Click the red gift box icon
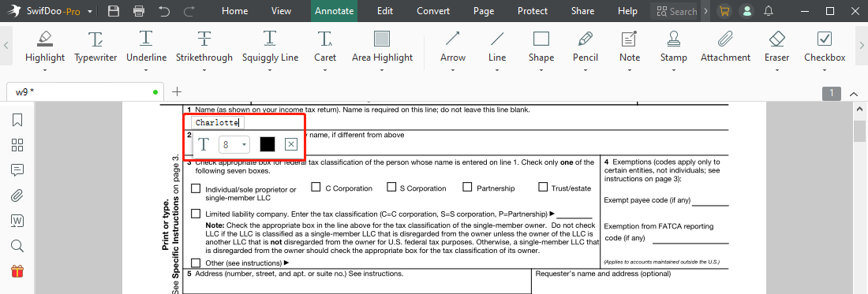Viewport: 868px width, 294px height. tap(17, 271)
